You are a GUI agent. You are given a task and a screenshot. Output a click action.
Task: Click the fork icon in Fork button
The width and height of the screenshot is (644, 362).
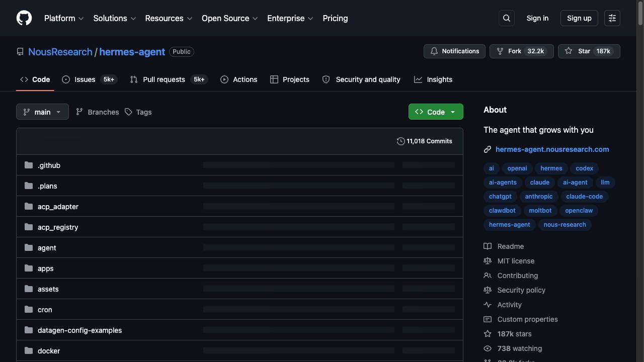click(500, 51)
